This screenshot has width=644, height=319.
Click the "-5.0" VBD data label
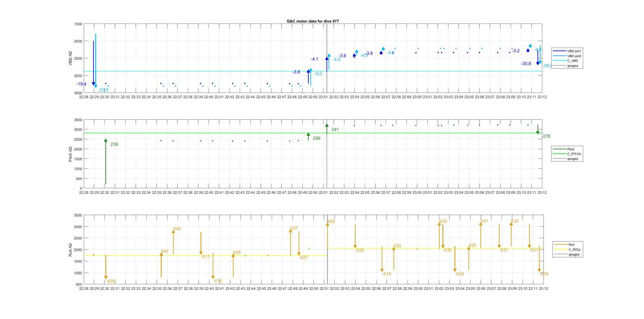(318, 74)
